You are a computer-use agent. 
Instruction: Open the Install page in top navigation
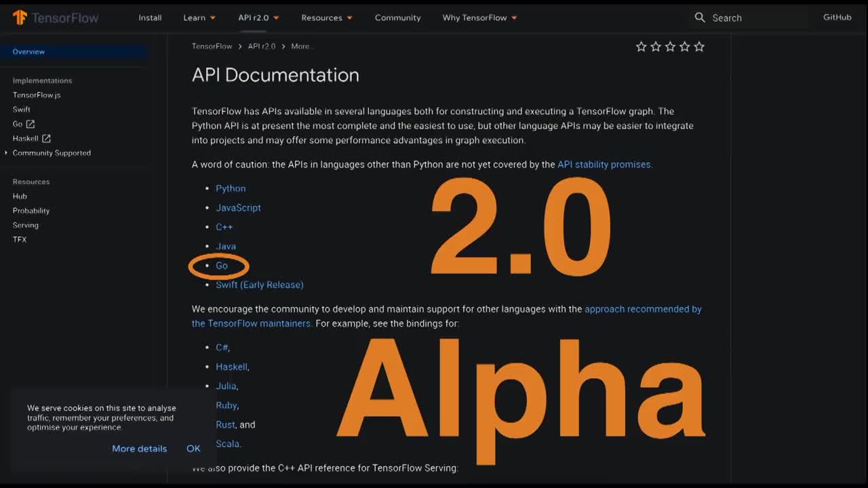tap(150, 18)
